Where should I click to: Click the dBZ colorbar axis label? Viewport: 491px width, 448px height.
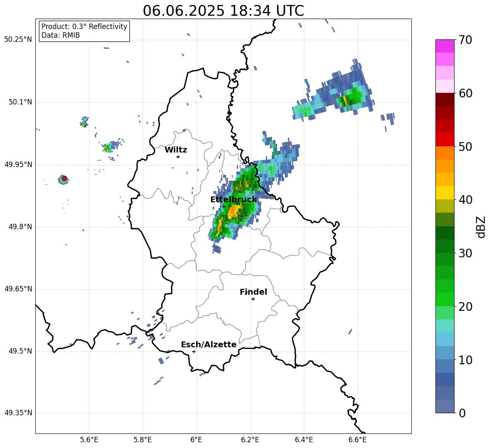point(481,227)
